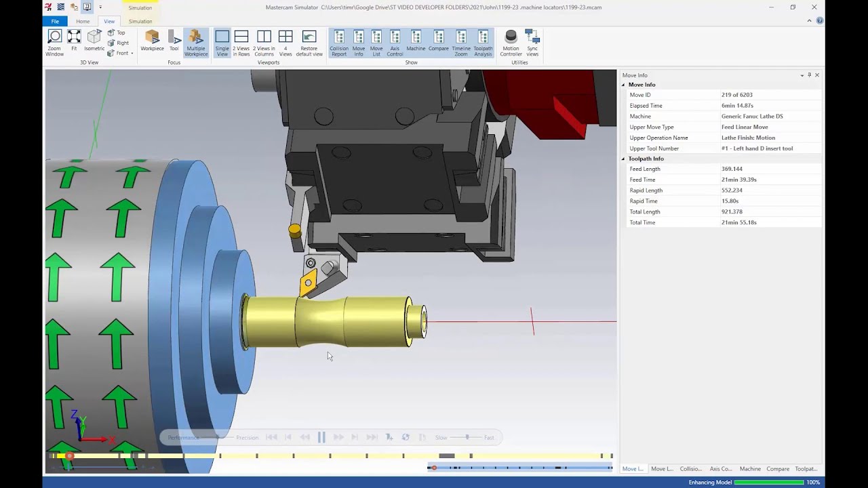This screenshot has width=868, height=488.
Task: Select the Move ID value 219 of 6203
Action: pyautogui.click(x=737, y=95)
